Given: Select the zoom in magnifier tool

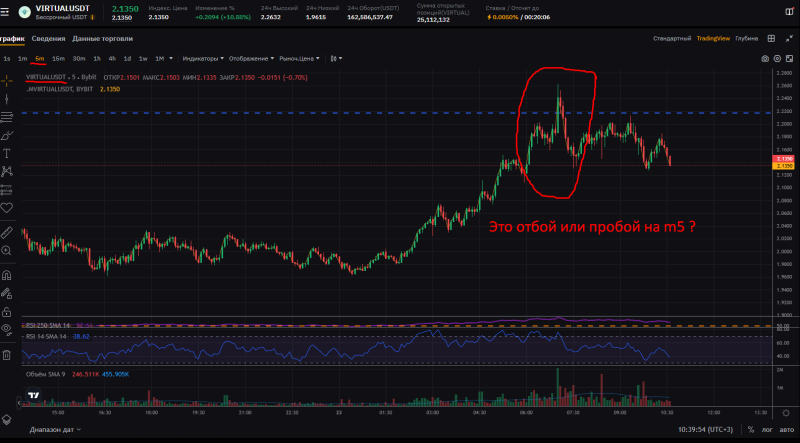Looking at the screenshot, I should pyautogui.click(x=7, y=251).
